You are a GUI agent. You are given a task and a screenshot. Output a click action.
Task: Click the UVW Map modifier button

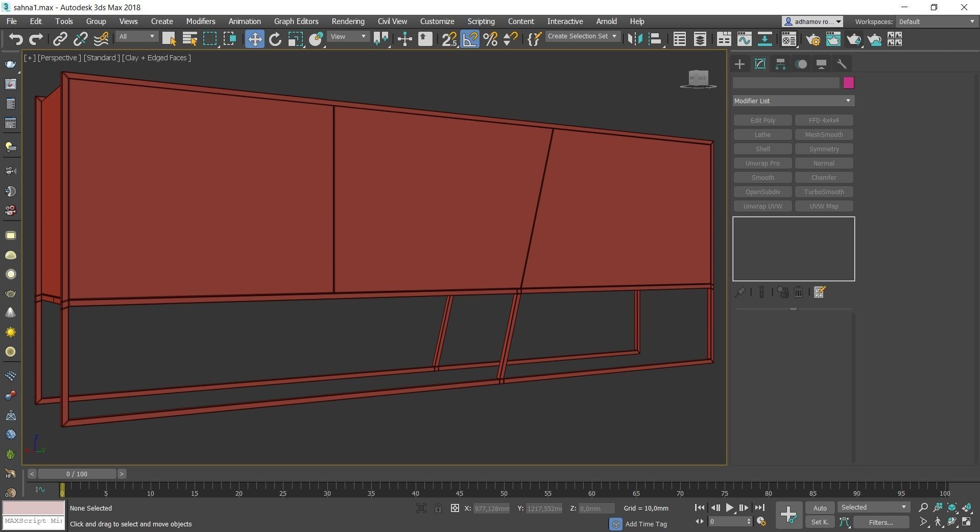pos(824,206)
